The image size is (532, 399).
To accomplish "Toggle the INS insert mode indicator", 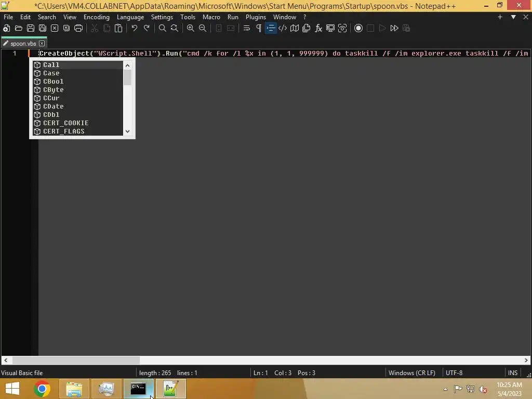I will pyautogui.click(x=513, y=373).
